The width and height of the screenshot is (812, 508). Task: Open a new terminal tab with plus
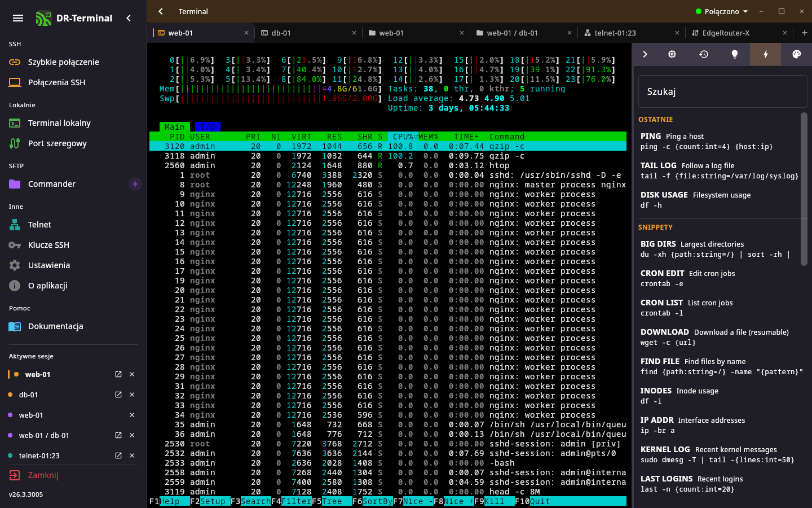(805, 33)
